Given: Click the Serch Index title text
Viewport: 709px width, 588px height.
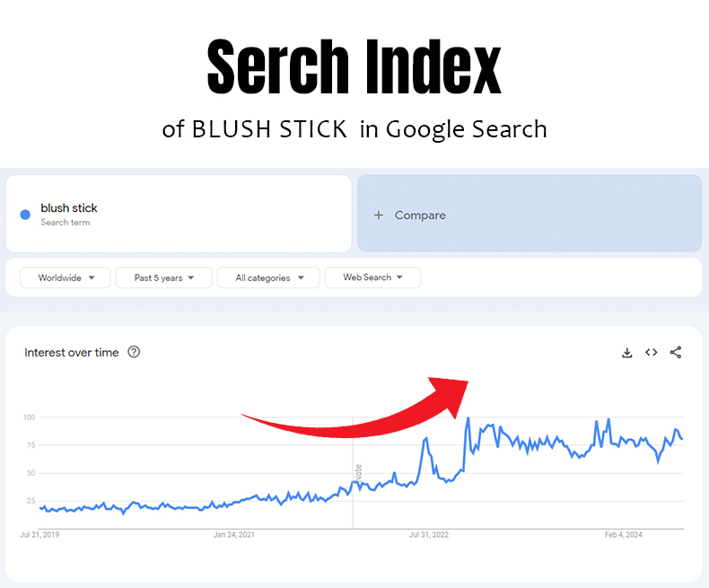Looking at the screenshot, I should point(354,68).
